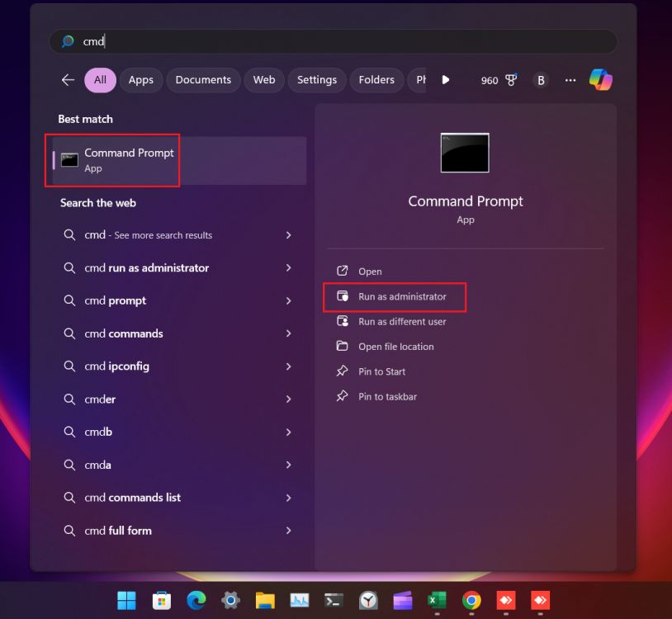Viewport: 672px width, 619px height.
Task: Launch Clipchamp from the taskbar
Action: pos(402,600)
